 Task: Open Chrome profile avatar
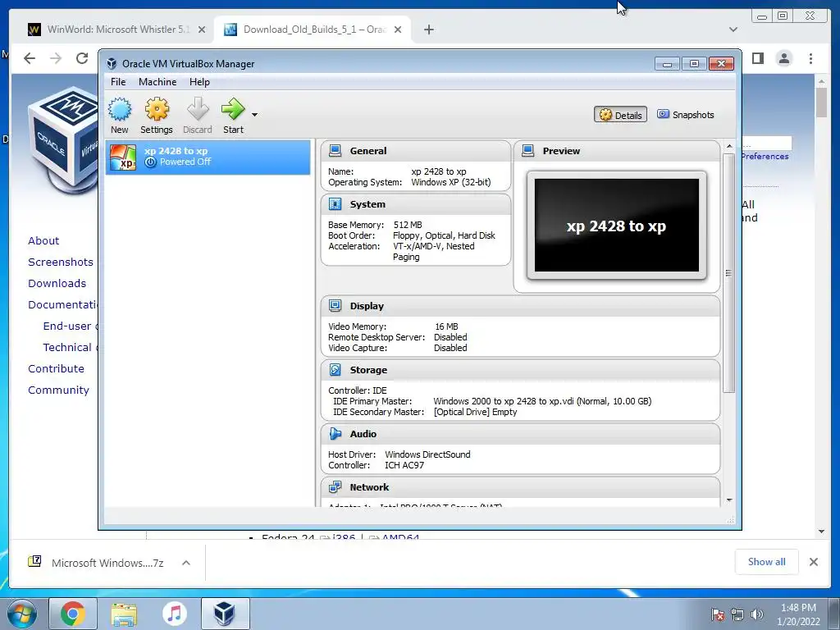coord(784,58)
